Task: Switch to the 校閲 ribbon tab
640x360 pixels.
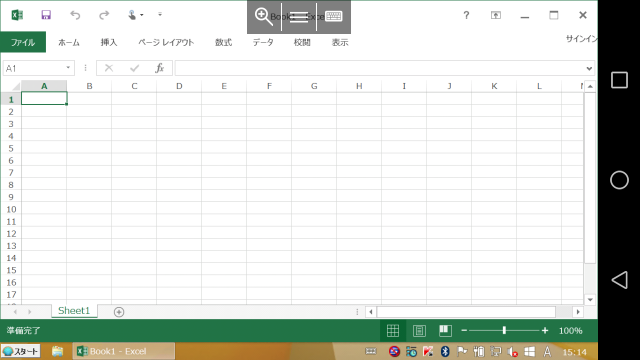Action: pyautogui.click(x=302, y=42)
